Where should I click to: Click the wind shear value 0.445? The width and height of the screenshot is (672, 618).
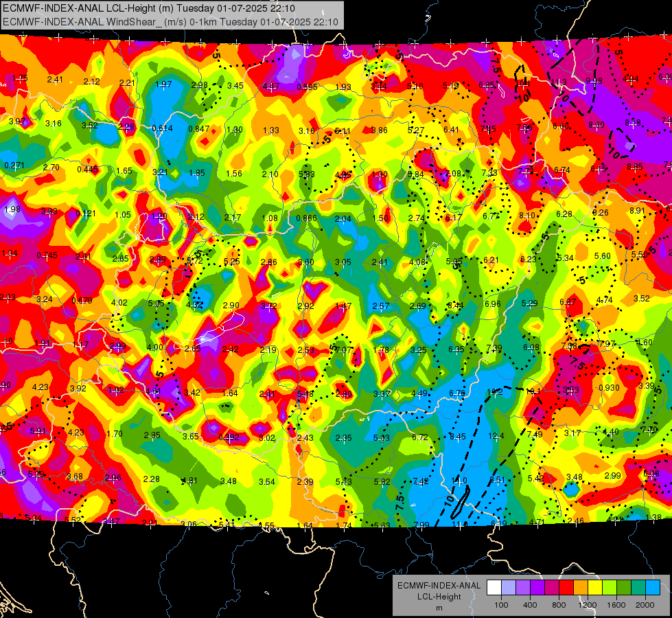coord(87,170)
